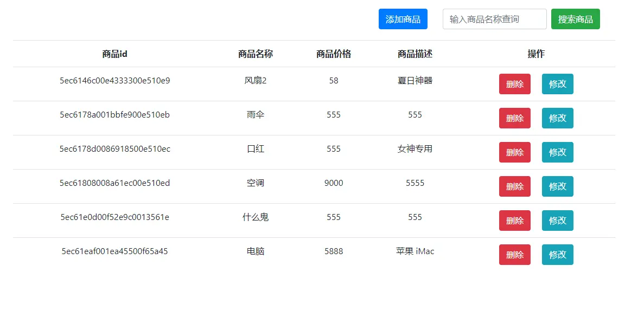Viewport: 644px width, 311px height.
Task: Select id 5ec6178a001bbfe900e510eb
Action: click(x=114, y=115)
